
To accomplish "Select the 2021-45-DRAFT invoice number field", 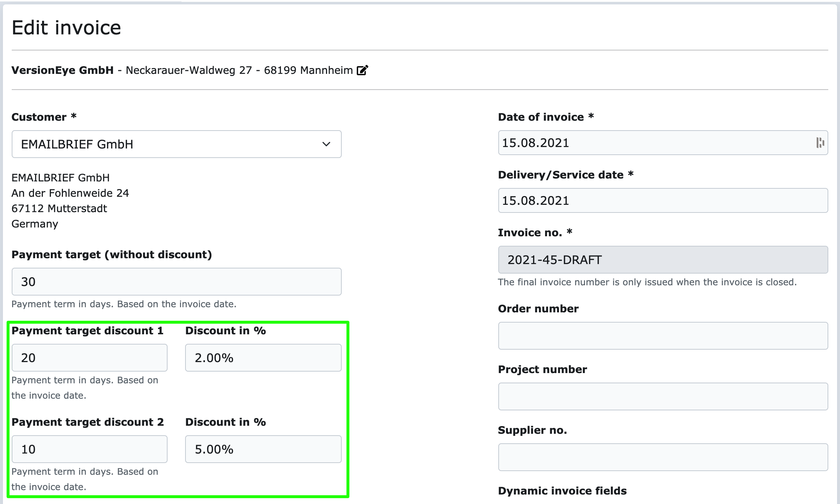I will [x=662, y=260].
